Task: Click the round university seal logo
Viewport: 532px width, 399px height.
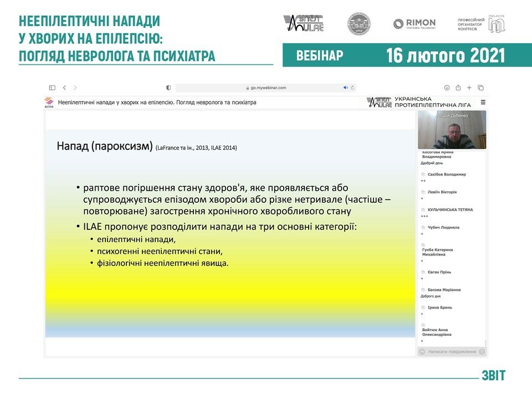Action: click(x=359, y=24)
